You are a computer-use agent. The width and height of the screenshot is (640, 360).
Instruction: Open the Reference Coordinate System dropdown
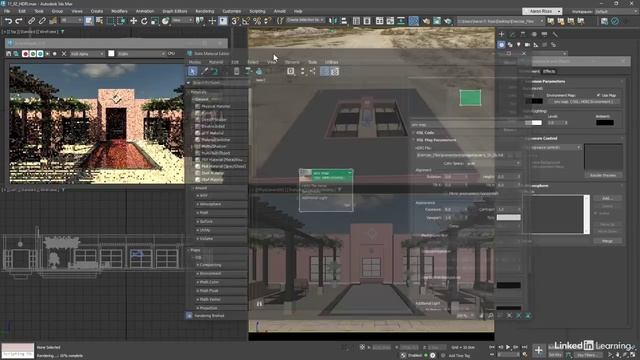pos(182,20)
